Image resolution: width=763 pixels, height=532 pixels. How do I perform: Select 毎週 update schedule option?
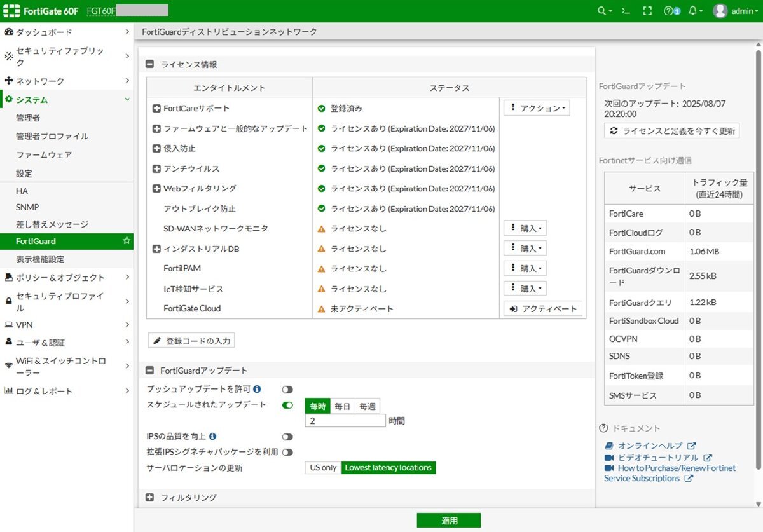tap(368, 406)
